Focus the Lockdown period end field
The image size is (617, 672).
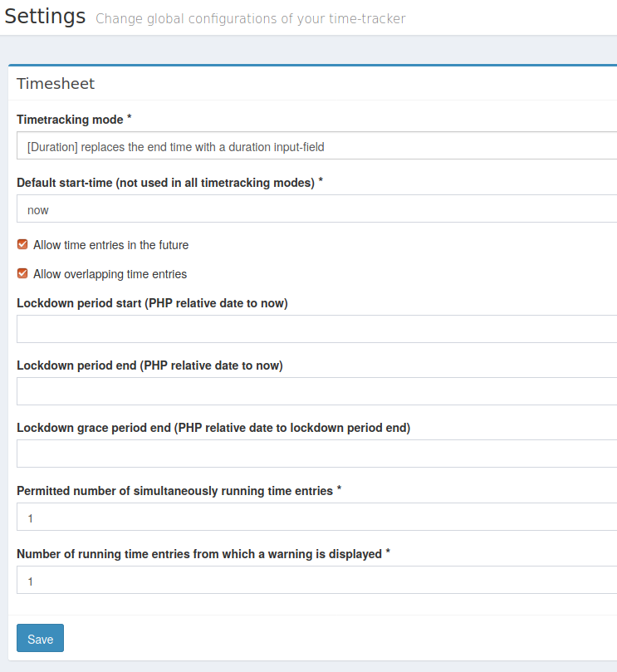tap(316, 390)
